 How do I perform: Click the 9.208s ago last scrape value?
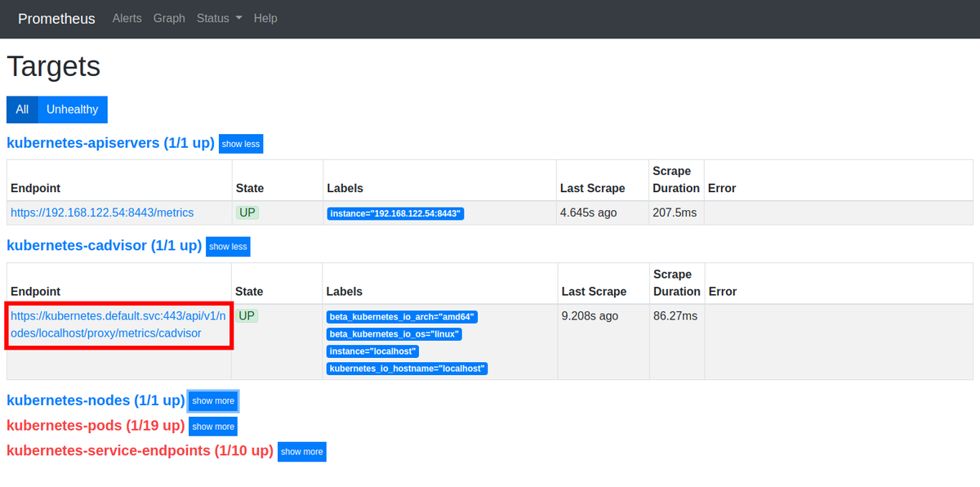590,315
